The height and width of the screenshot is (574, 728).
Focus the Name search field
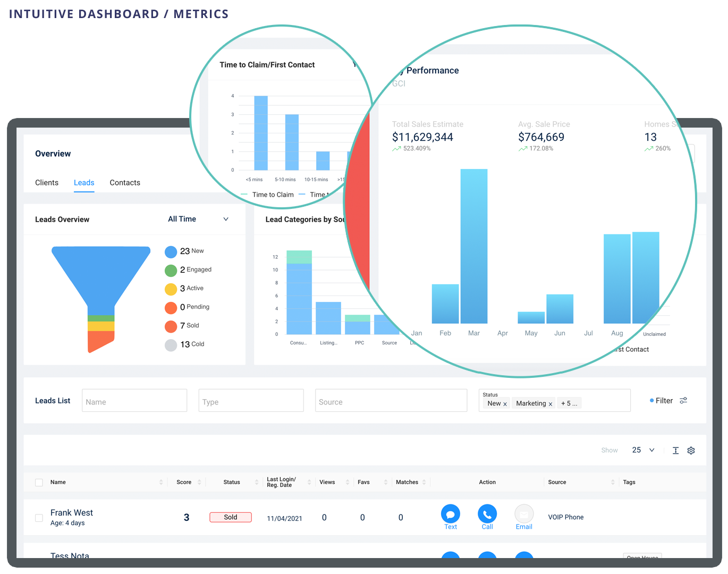(x=134, y=401)
